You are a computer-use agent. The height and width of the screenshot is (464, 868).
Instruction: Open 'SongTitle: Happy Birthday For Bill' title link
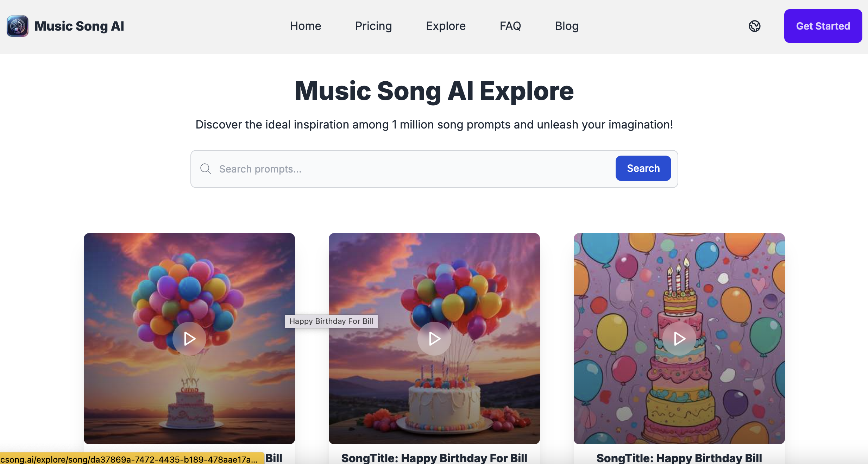[x=434, y=458]
